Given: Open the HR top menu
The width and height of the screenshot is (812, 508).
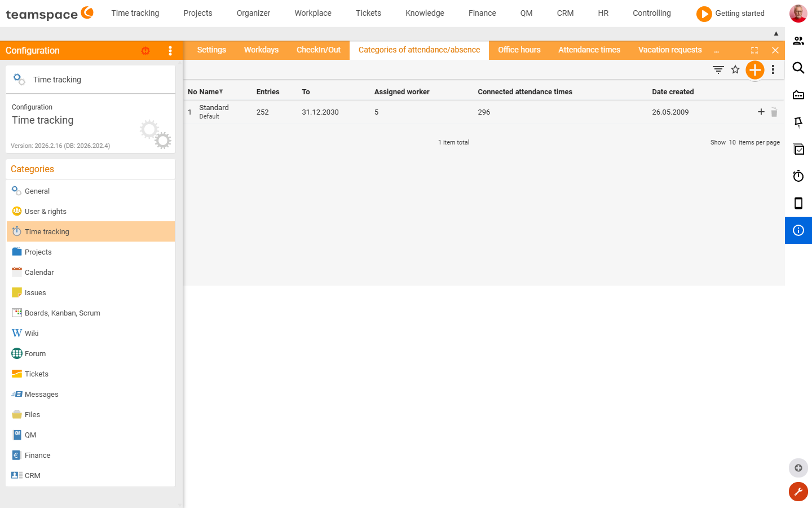Looking at the screenshot, I should click(603, 13).
